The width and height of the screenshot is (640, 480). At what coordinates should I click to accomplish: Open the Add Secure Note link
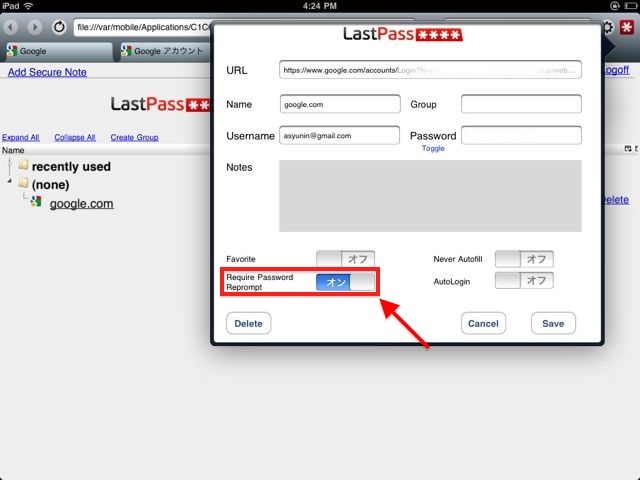pos(47,72)
